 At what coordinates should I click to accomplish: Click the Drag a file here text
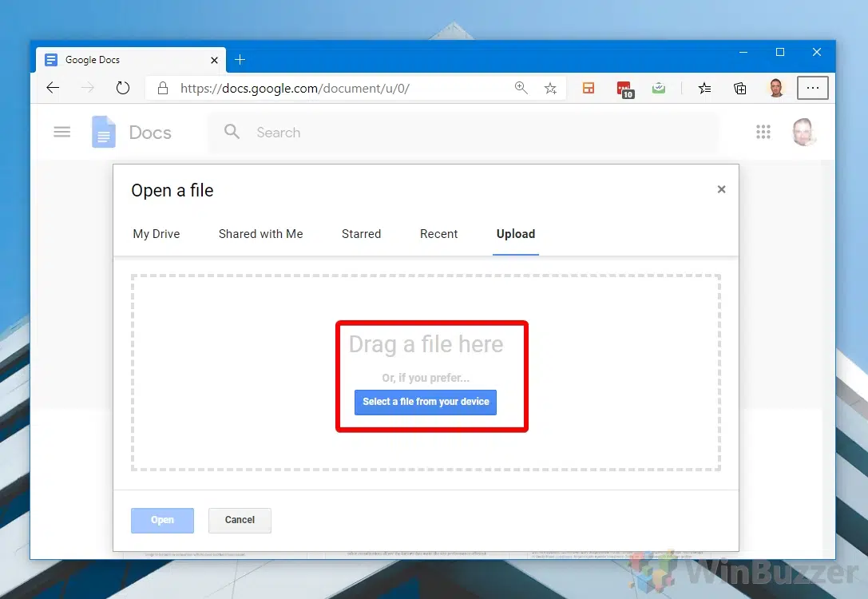coord(426,344)
